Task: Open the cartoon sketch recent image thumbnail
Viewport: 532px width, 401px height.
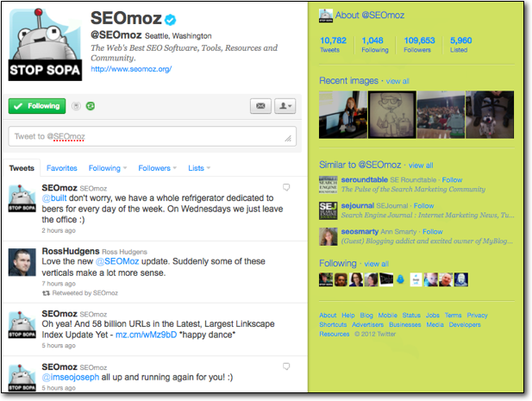Action: click(391, 114)
